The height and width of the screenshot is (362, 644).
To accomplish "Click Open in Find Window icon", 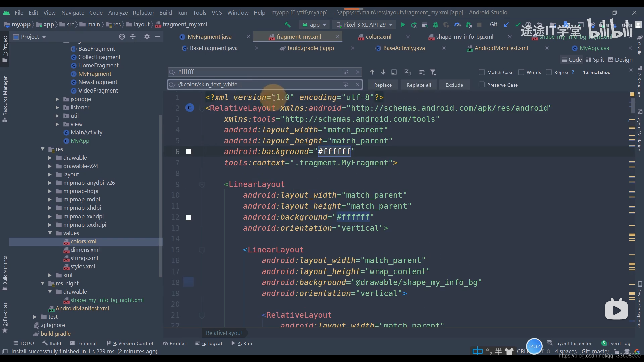I will tap(394, 72).
